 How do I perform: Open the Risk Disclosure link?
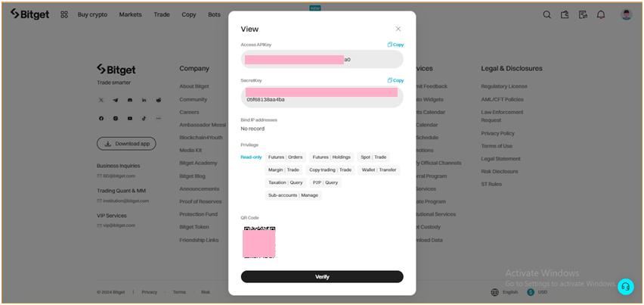(500, 171)
